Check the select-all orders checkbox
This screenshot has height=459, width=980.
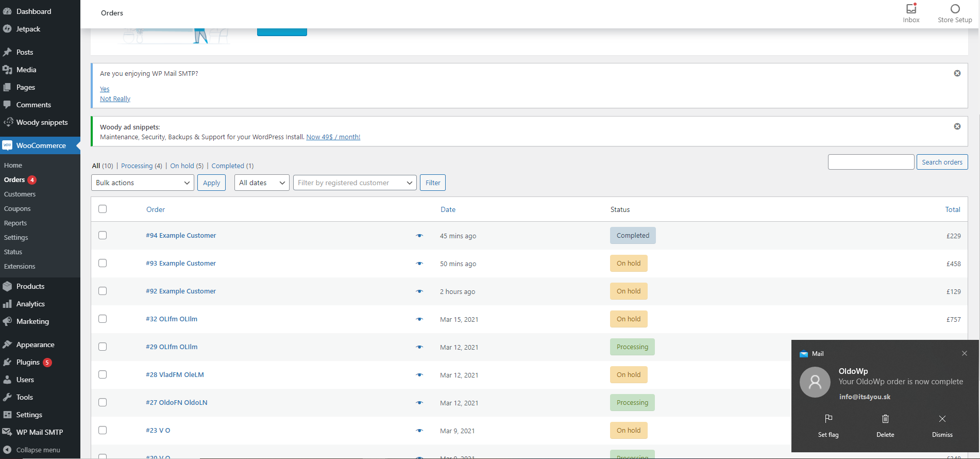[103, 209]
